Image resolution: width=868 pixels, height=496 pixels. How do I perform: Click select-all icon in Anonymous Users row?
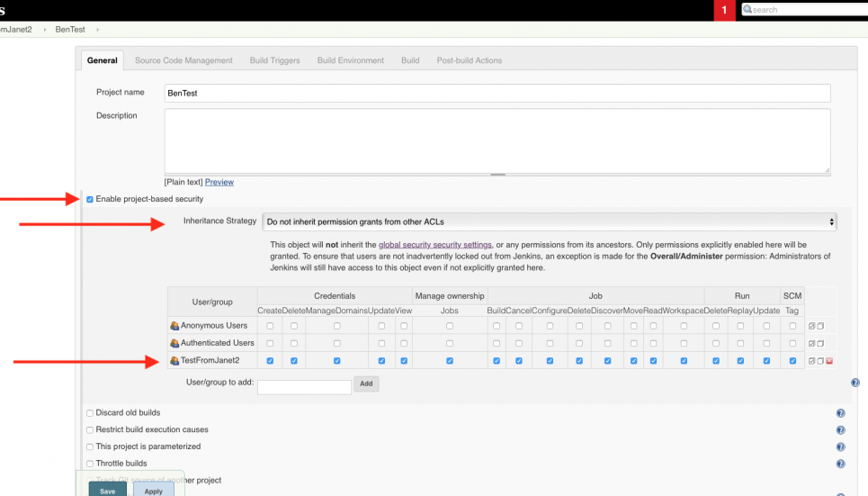pyautogui.click(x=811, y=326)
